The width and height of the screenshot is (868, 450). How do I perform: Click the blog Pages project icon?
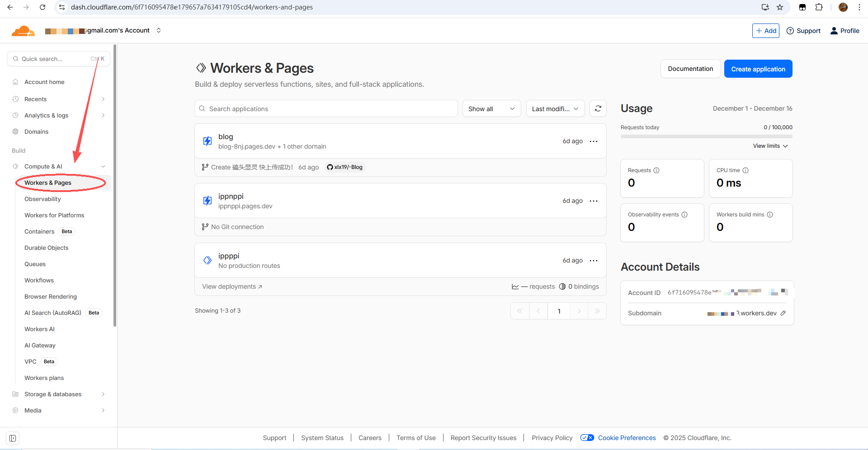(x=208, y=141)
